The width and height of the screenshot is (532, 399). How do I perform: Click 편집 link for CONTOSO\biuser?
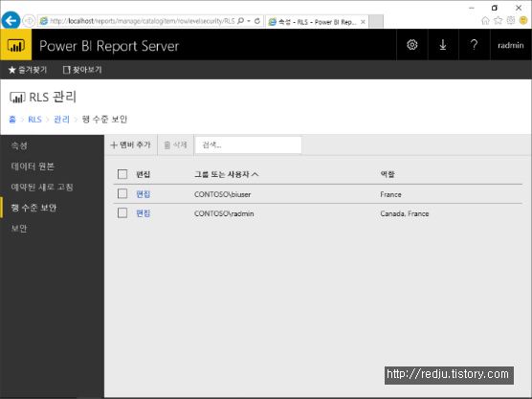click(x=144, y=194)
